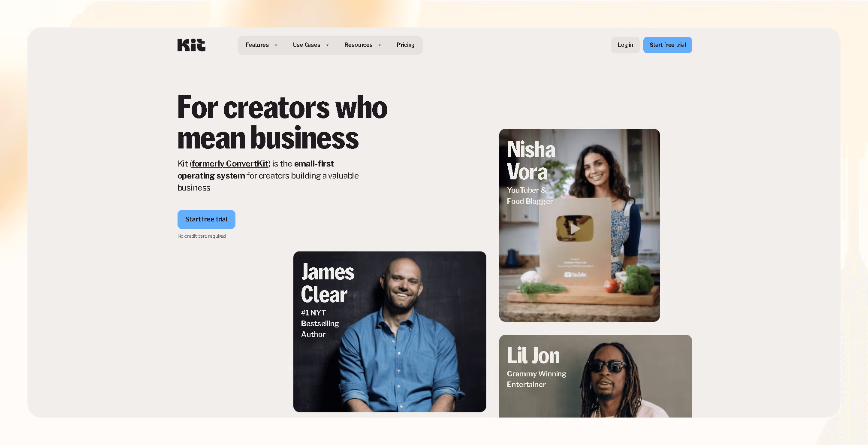Viewport: 868px width, 445px height.
Task: Expand the Use Cases dropdown arrow
Action: pos(327,45)
